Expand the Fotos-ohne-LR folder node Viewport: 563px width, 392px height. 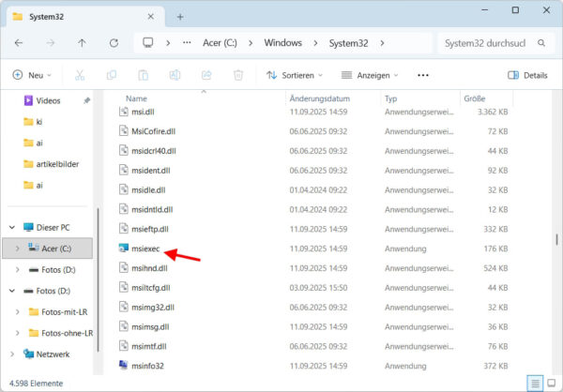[x=17, y=333]
